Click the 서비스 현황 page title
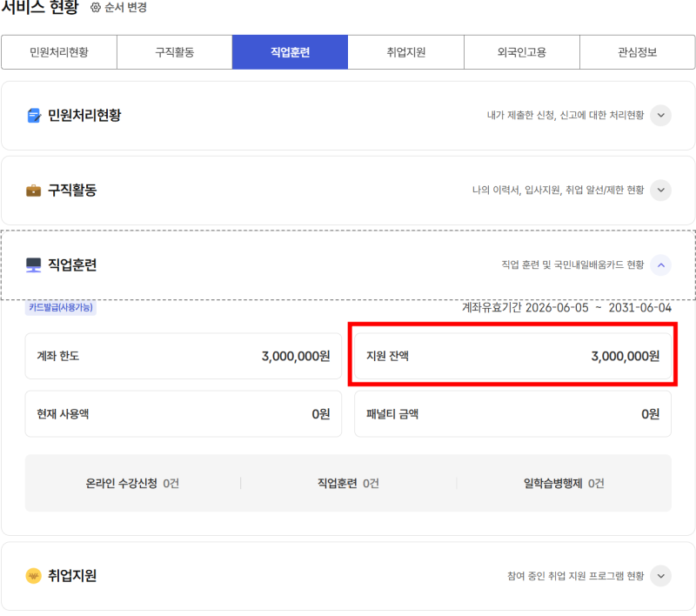Image resolution: width=696 pixels, height=616 pixels. point(39,7)
